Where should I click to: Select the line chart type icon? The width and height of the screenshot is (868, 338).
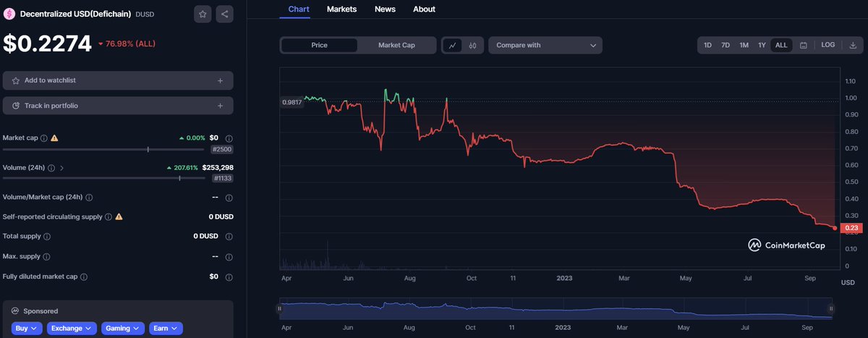point(452,45)
